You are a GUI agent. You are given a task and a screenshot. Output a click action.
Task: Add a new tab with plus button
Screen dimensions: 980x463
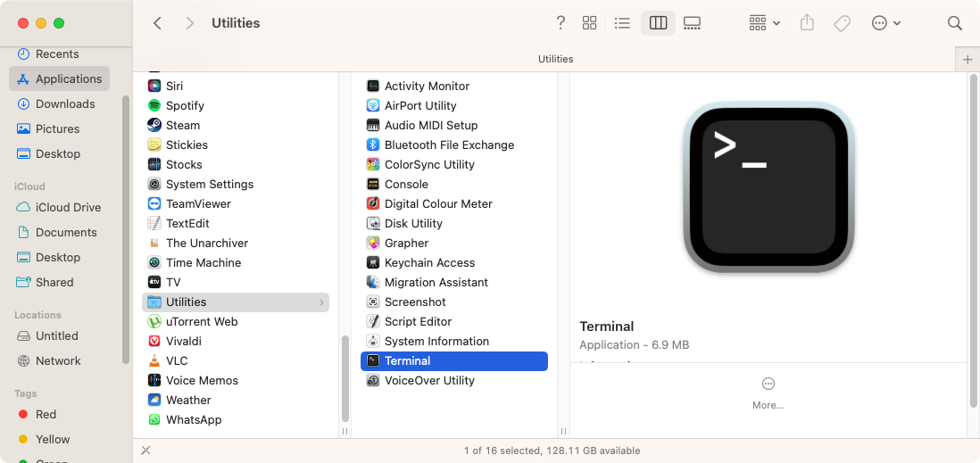968,60
